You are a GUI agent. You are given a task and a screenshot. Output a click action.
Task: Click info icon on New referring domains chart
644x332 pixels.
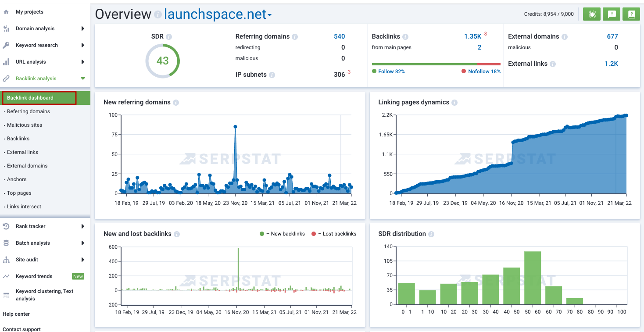pos(176,103)
